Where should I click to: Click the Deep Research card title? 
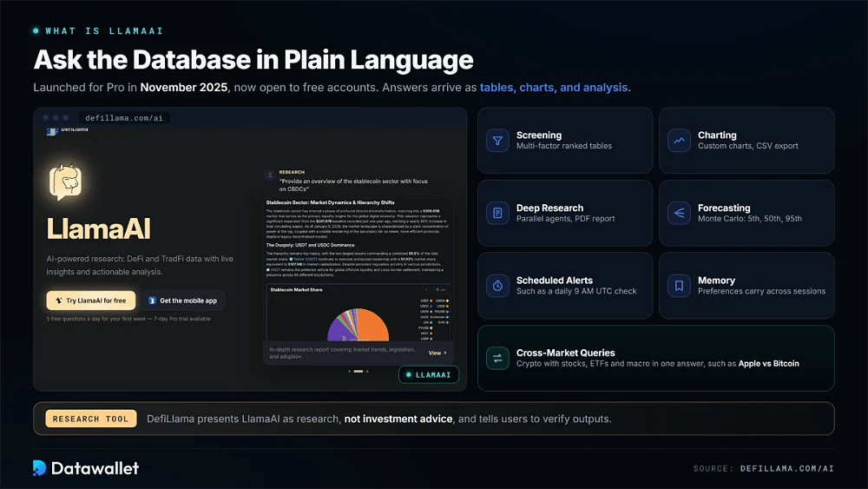click(549, 208)
